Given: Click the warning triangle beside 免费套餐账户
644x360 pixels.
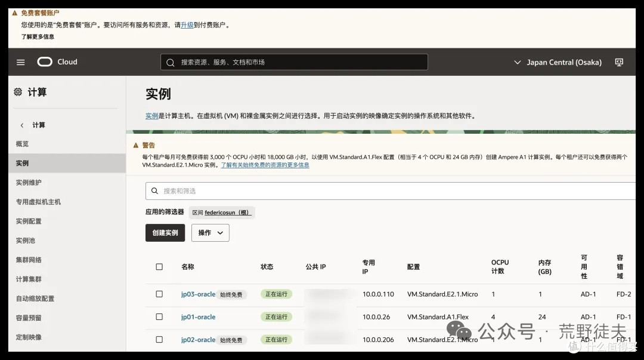Looking at the screenshot, I should (x=15, y=13).
